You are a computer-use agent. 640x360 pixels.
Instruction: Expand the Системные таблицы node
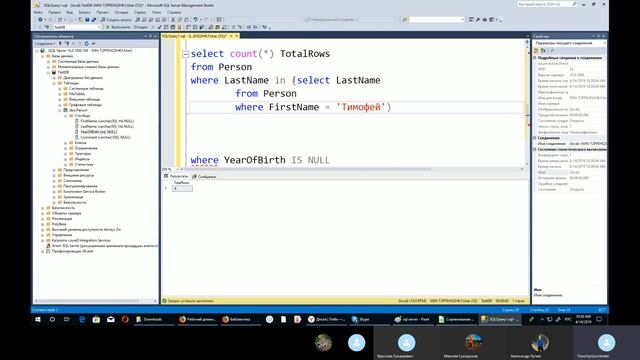click(60, 89)
